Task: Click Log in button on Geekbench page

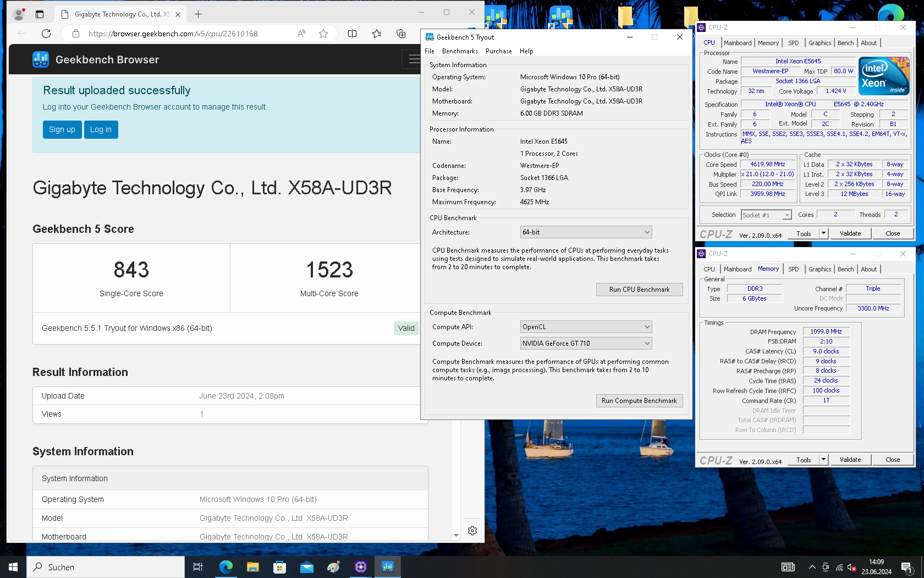Action: coord(101,129)
